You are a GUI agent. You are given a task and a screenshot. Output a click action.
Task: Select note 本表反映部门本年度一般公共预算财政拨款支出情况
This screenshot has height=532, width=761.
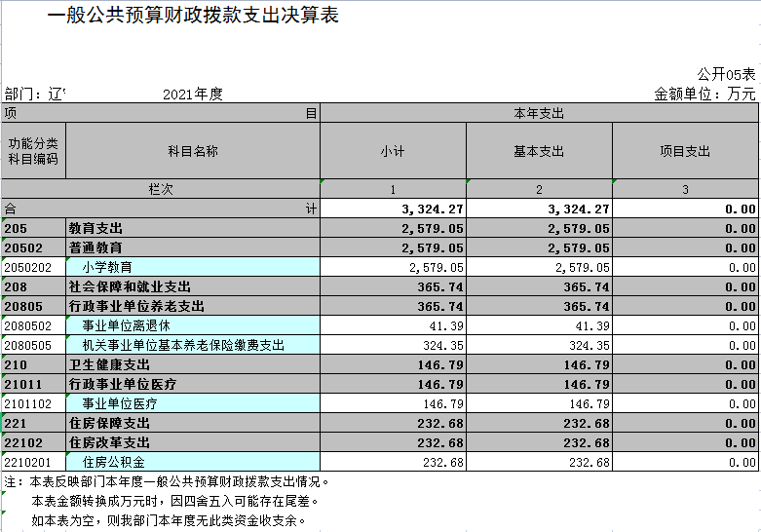click(167, 481)
